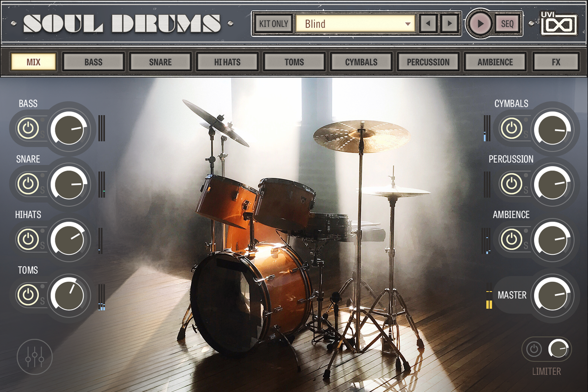588x392 pixels.
Task: Switch to the PERCUSSION tab
Action: (x=428, y=62)
